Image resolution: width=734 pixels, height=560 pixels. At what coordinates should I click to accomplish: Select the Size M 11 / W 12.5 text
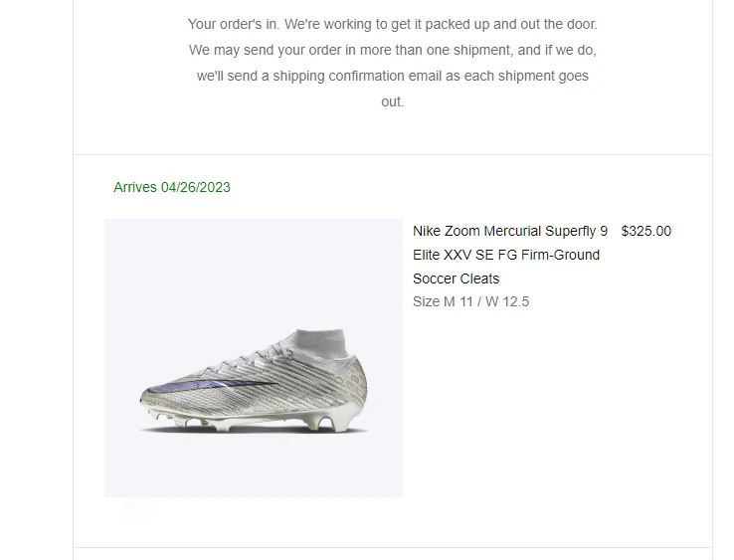470,301
